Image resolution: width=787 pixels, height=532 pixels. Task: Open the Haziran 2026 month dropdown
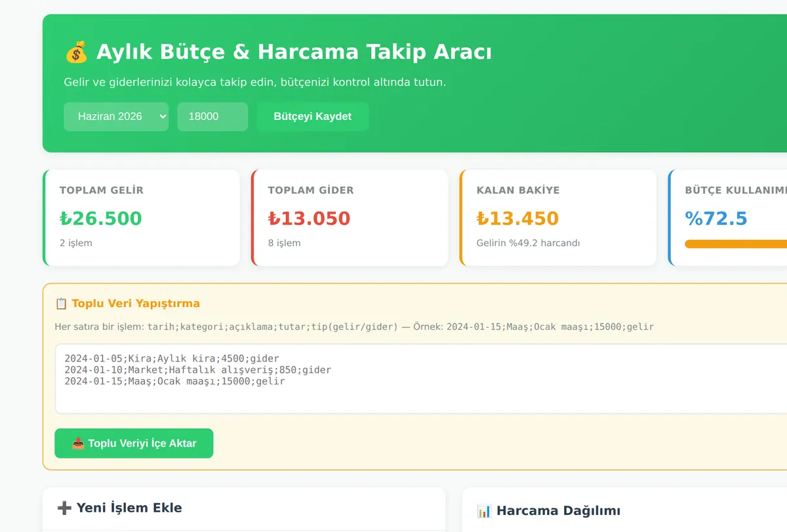116,117
